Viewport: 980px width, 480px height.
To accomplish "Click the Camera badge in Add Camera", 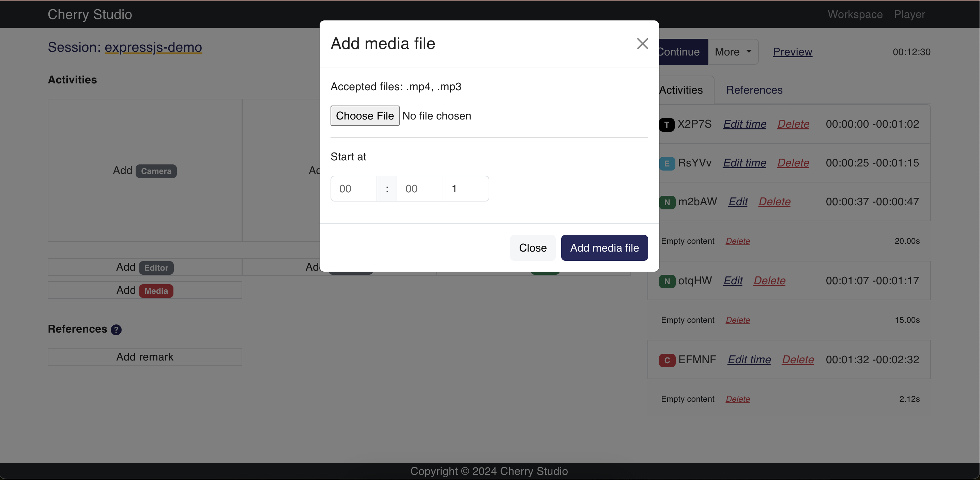I will 156,171.
